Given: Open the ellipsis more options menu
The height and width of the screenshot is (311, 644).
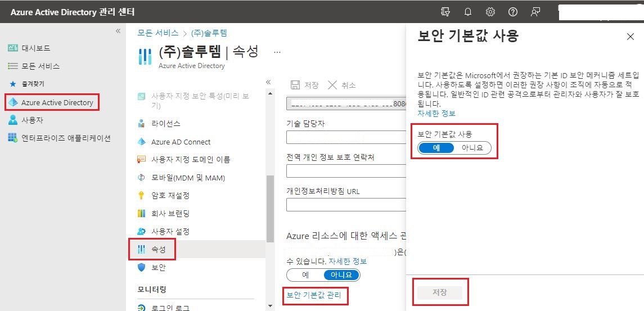Looking at the screenshot, I should click(x=277, y=53).
